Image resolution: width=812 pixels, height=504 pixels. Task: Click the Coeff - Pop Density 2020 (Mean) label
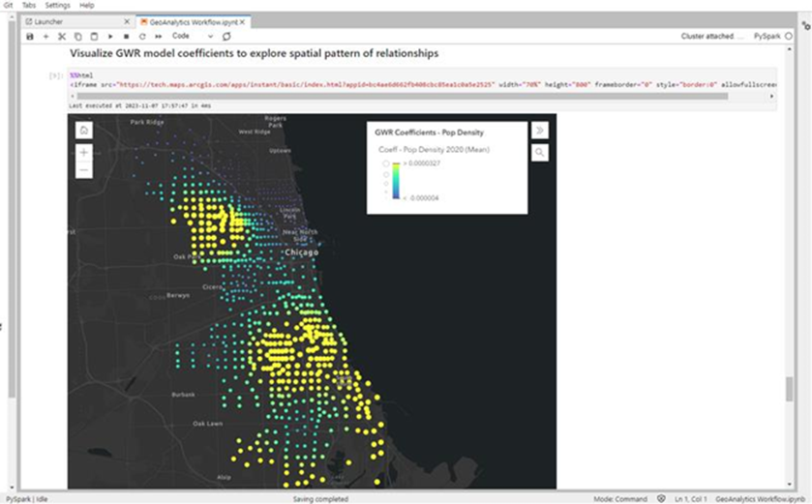tap(434, 150)
